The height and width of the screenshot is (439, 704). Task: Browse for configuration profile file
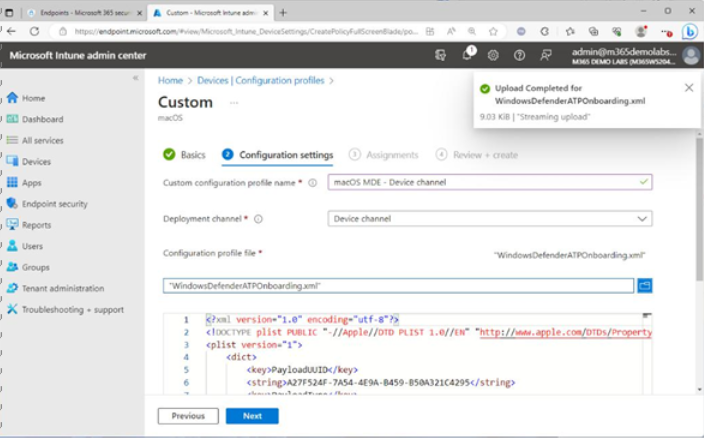click(x=645, y=285)
